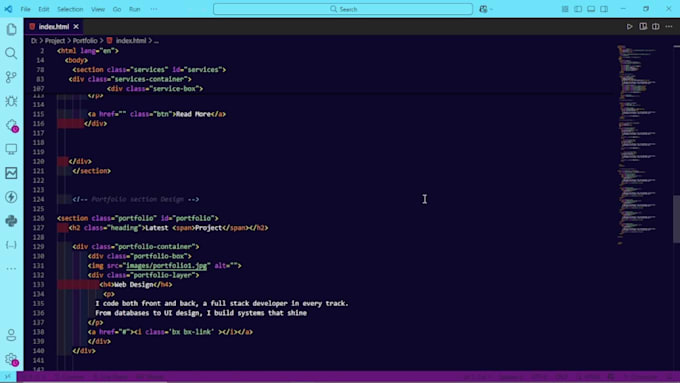680x383 pixels.
Task: Select the D: breadcrumb segment
Action: [x=34, y=41]
